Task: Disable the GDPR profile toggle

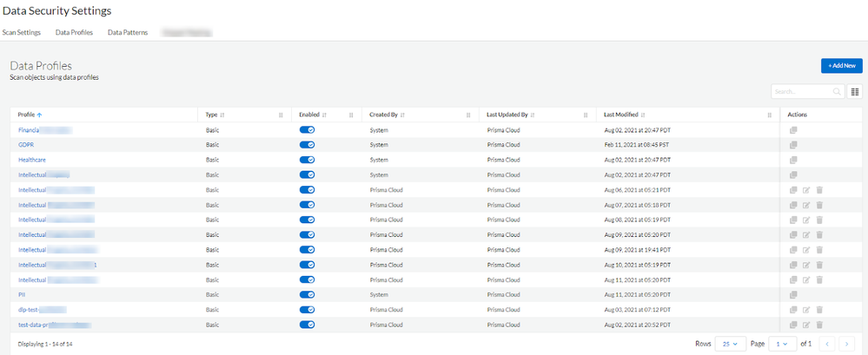Action: pyautogui.click(x=307, y=145)
